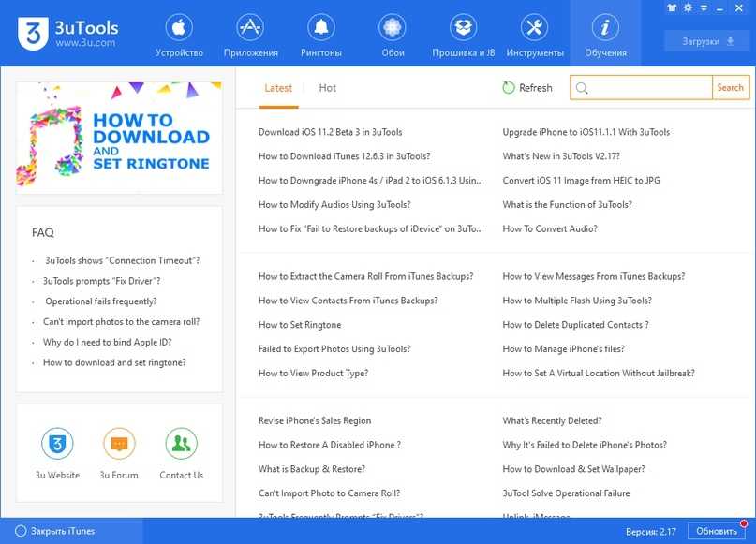Open the Обои wallpapers section

[393, 35]
